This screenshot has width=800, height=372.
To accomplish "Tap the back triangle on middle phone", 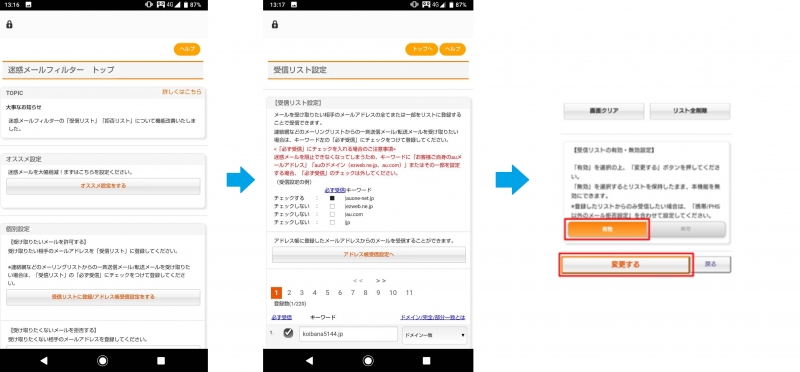I will click(309, 361).
